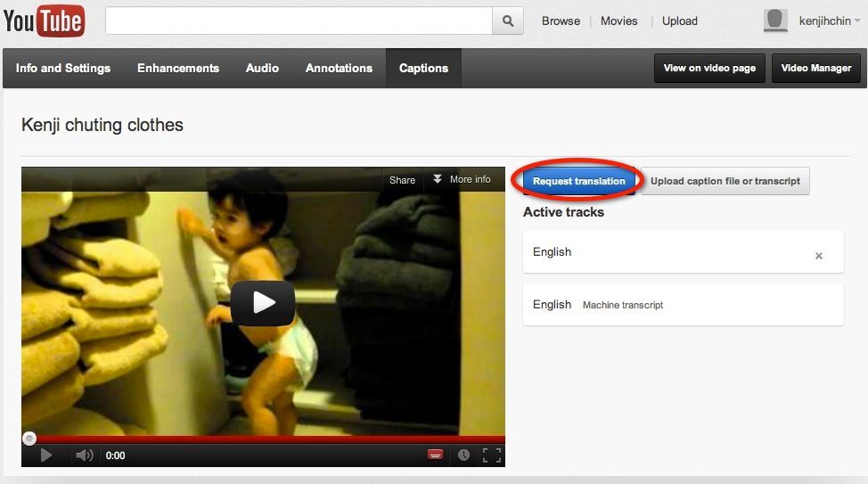This screenshot has height=484, width=868.
Task: Open the Video Manager
Action: click(816, 68)
